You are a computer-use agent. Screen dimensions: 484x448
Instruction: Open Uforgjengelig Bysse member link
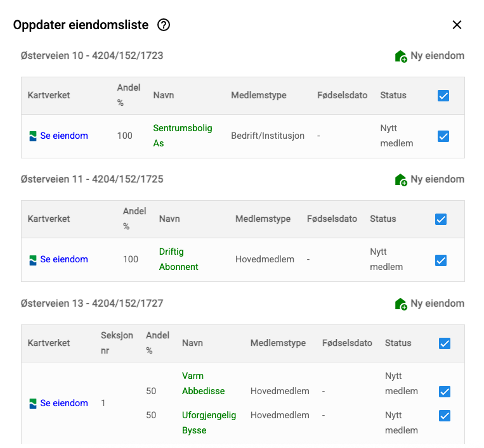209,423
